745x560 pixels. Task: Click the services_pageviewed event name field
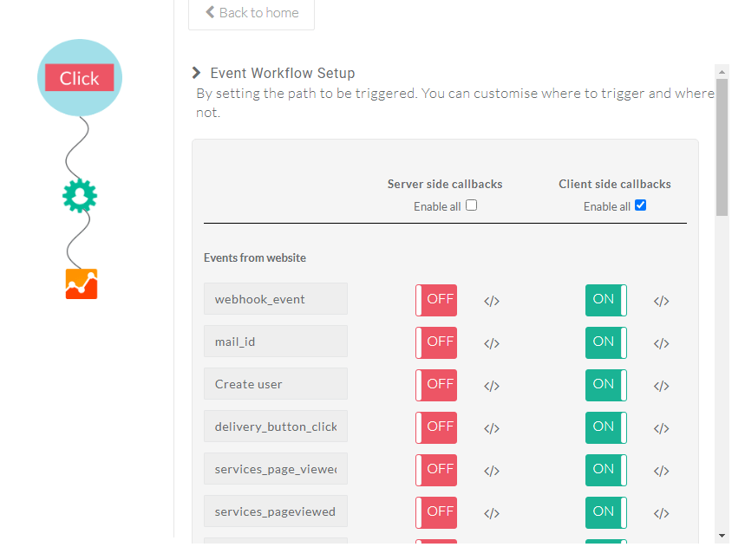(276, 511)
